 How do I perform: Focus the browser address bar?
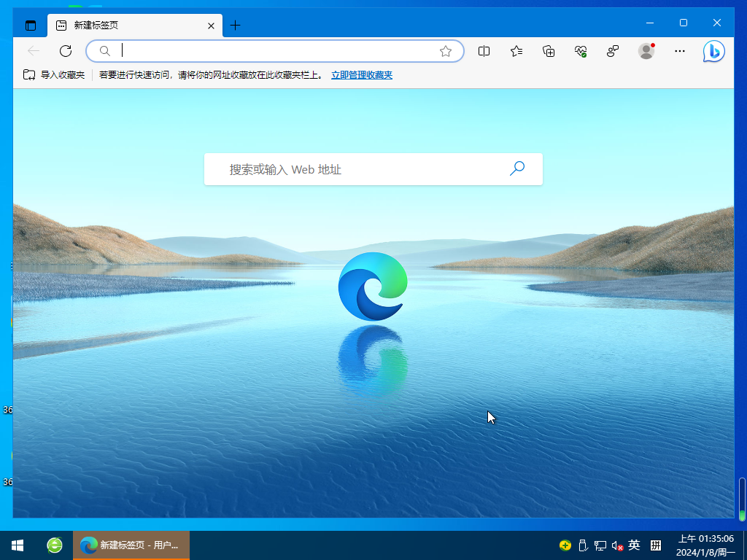click(x=275, y=51)
